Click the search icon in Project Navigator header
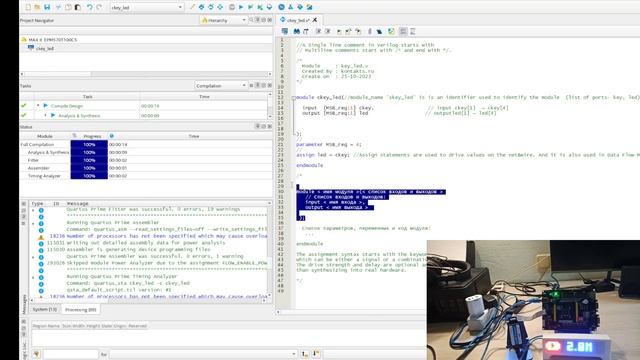The height and width of the screenshot is (360, 640). 251,20
